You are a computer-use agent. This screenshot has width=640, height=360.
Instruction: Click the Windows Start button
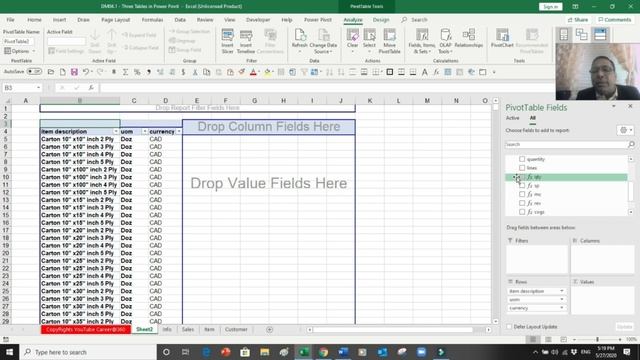point(9,352)
